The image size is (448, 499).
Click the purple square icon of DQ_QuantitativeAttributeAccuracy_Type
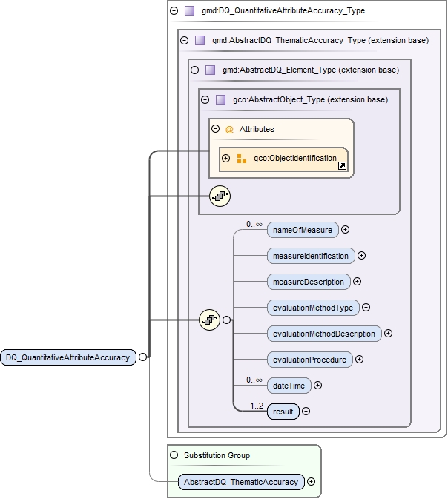click(190, 11)
